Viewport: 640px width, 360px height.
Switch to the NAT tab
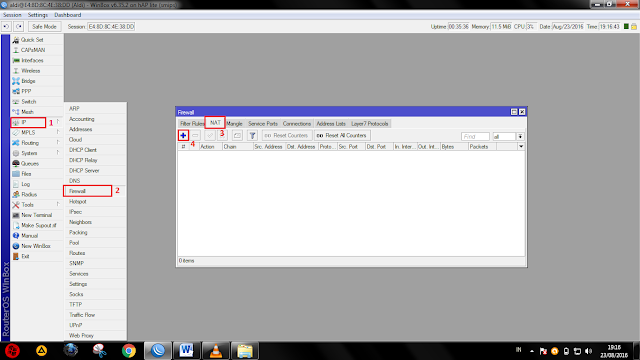click(215, 123)
